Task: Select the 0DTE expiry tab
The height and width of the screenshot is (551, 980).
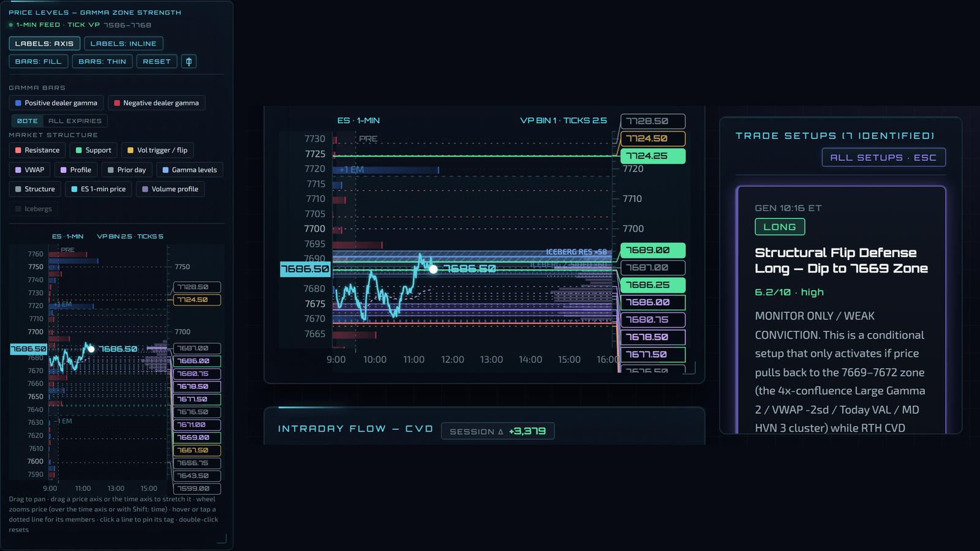Action: [x=28, y=121]
